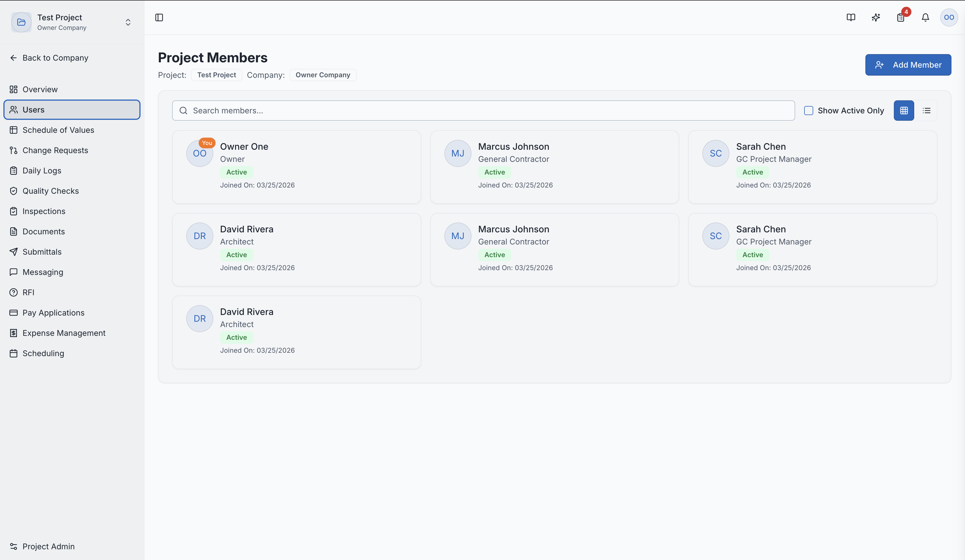
Task: Open the OO user avatar menu
Action: pos(949,17)
